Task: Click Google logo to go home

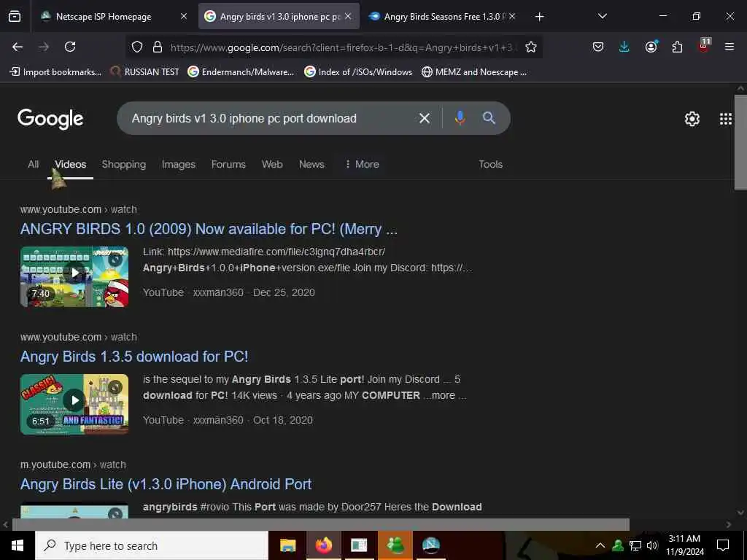Action: [50, 119]
